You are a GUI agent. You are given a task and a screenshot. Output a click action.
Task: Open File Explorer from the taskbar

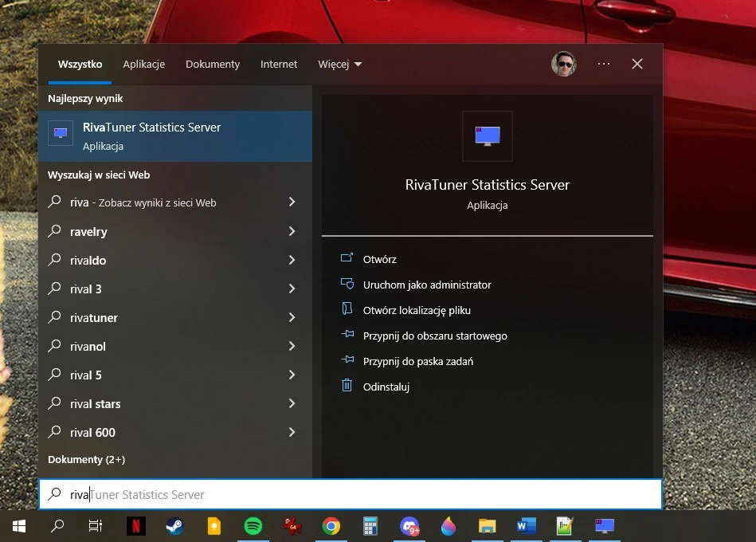point(488,526)
